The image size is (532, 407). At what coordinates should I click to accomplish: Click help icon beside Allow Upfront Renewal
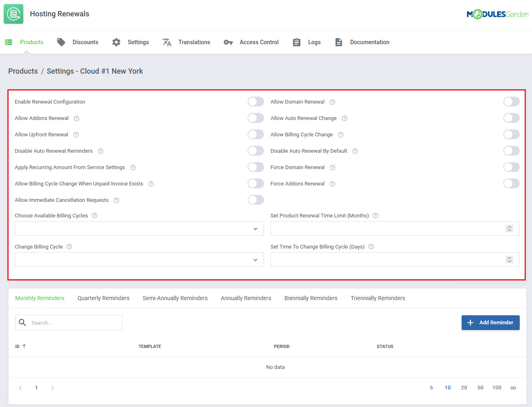(x=76, y=135)
